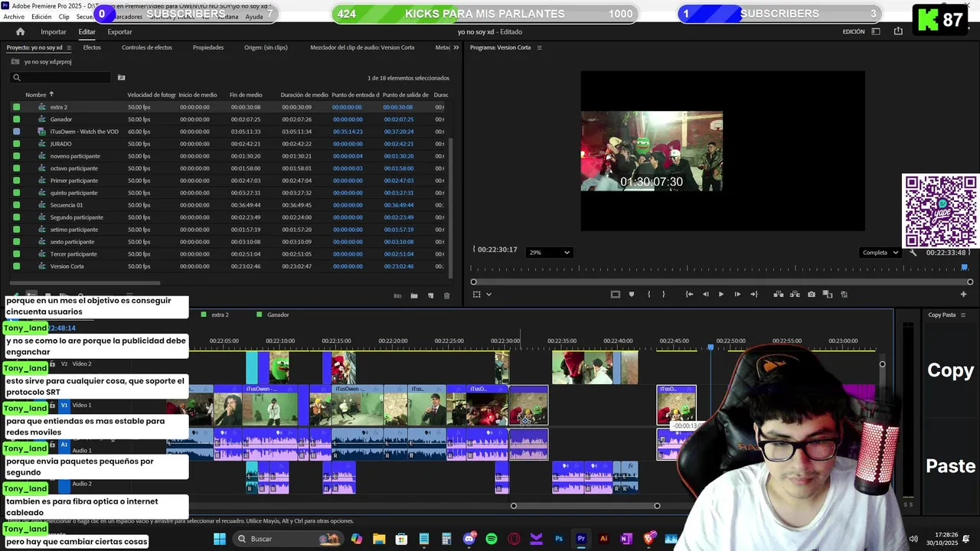Select the Version Corta sequence row
The width and height of the screenshot is (980, 551).
pyautogui.click(x=230, y=266)
